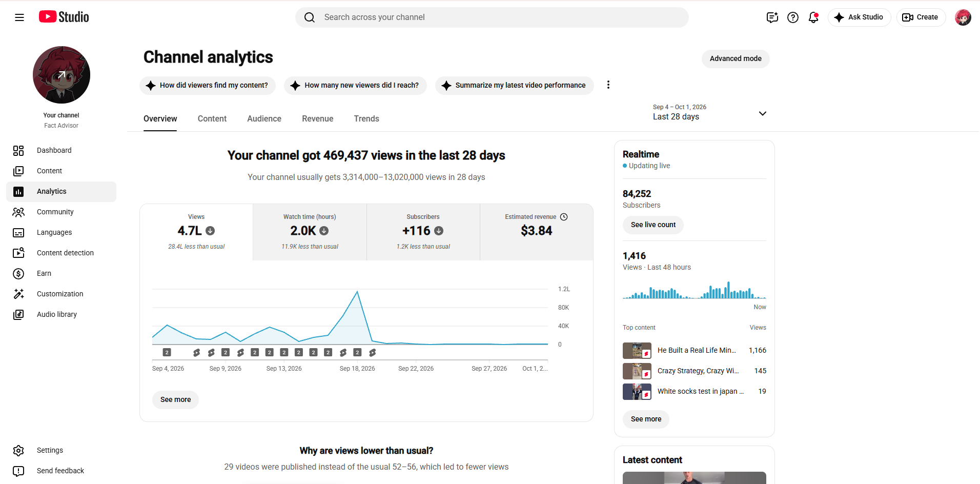Switch to the Content tab

[x=212, y=118]
